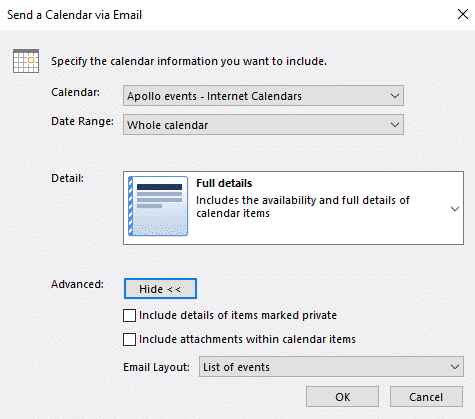Click the Apollo events - Internet Calendars field
The width and height of the screenshot is (475, 419).
263,96
